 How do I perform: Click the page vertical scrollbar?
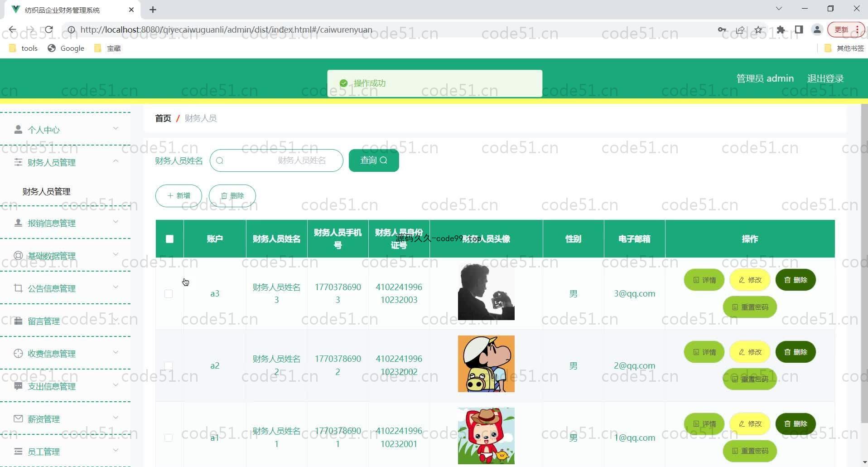click(x=864, y=263)
